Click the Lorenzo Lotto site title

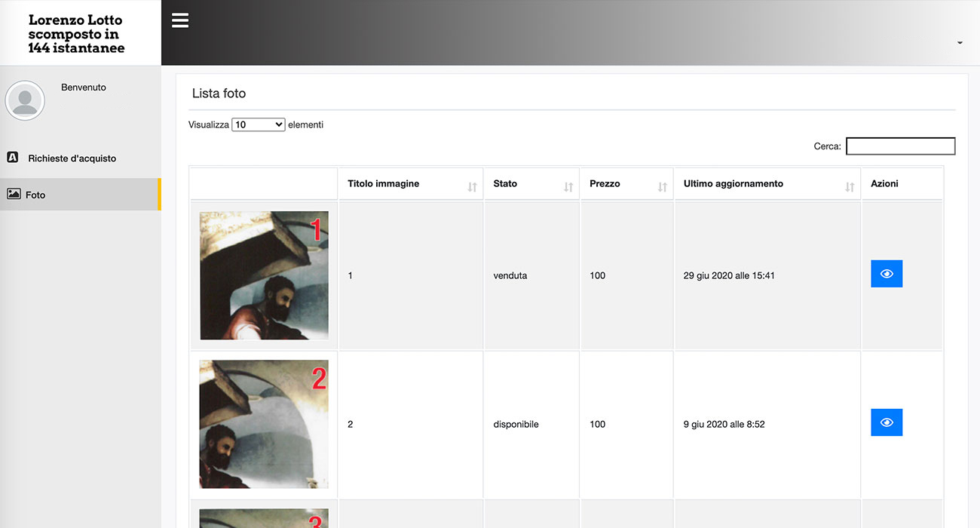(76, 34)
